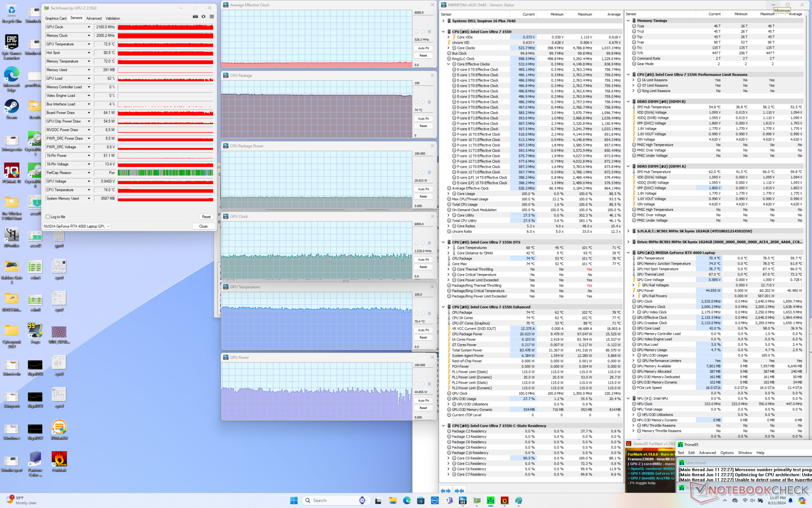
Task: Open the GPU-Z hamburger menu icon
Action: click(211, 17)
